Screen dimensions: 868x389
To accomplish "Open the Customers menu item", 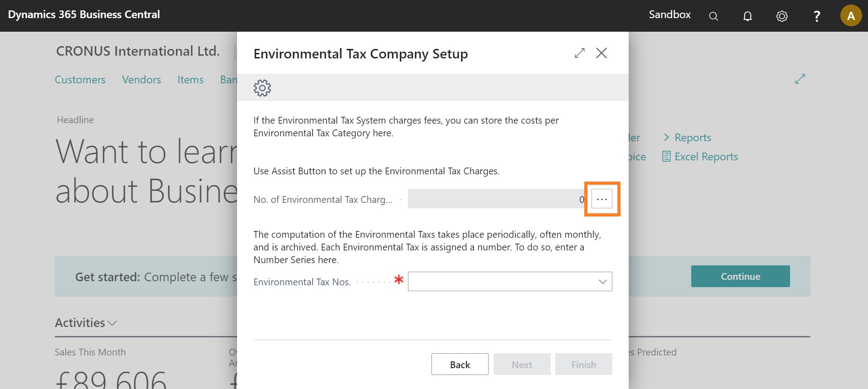I will pyautogui.click(x=80, y=80).
